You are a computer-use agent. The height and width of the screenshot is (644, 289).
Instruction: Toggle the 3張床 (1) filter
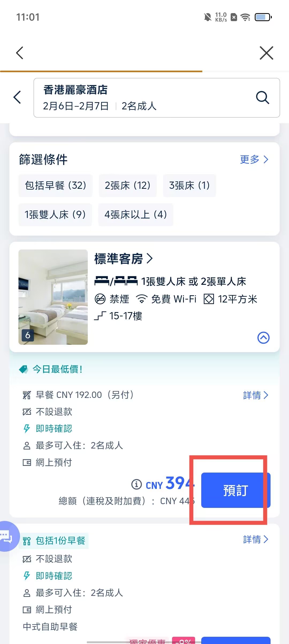tap(189, 185)
